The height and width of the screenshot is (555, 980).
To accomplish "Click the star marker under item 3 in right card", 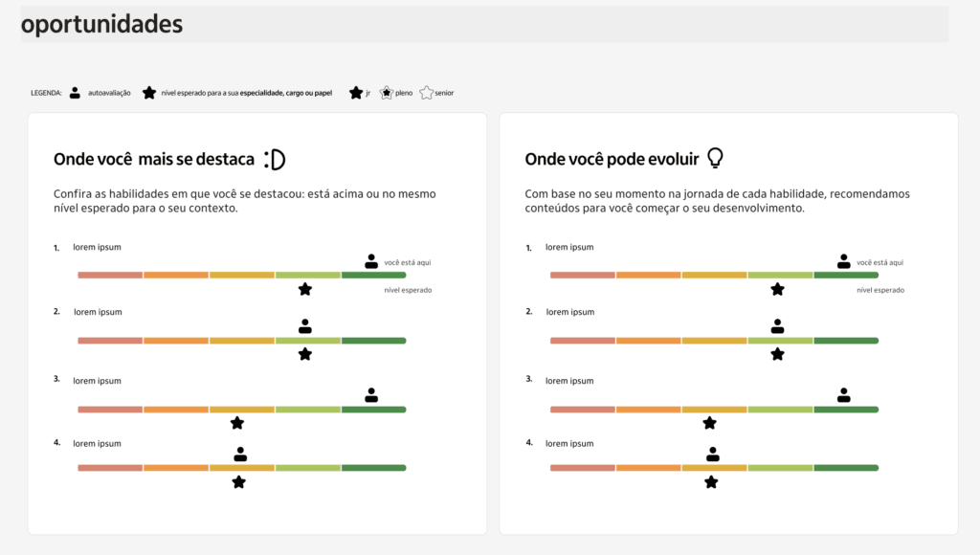I will [x=709, y=423].
